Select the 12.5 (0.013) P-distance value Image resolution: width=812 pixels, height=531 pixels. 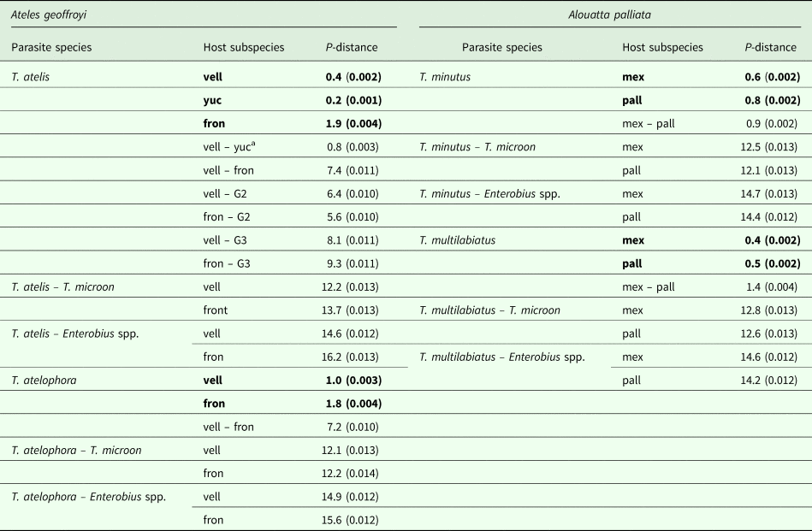click(x=771, y=147)
